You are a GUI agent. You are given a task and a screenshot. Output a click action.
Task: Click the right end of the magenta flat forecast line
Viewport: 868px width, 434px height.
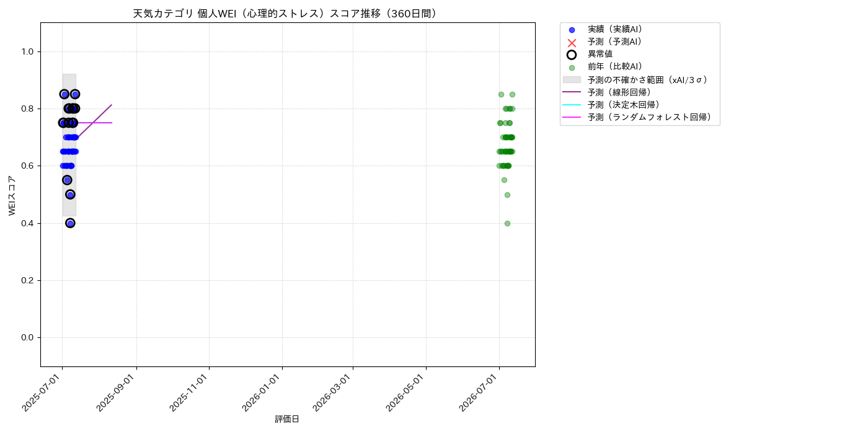coord(112,123)
